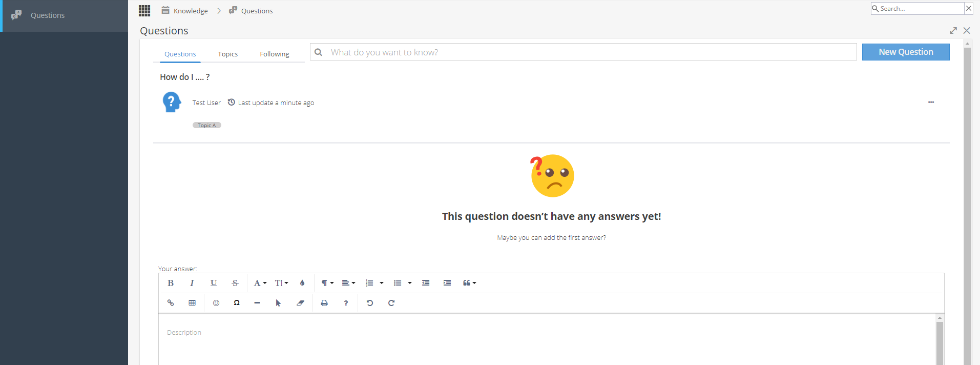Click the answer editor's scrollbar

point(940,343)
